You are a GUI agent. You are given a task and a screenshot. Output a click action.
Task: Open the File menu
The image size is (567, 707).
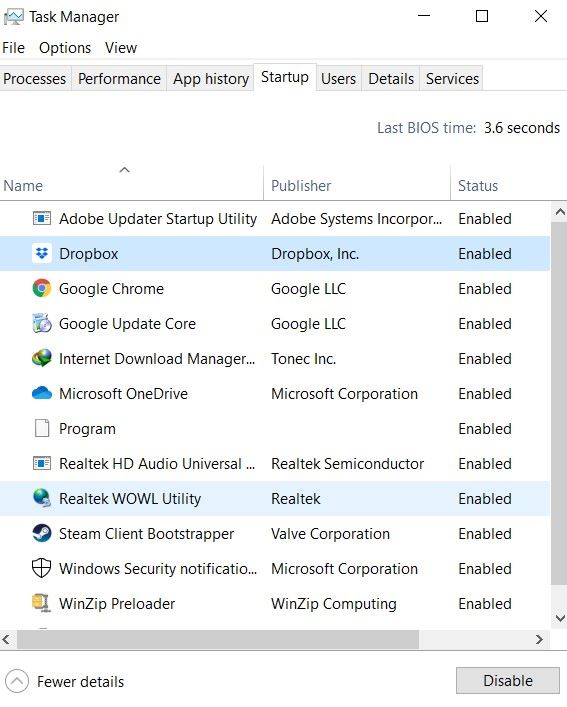coord(14,48)
